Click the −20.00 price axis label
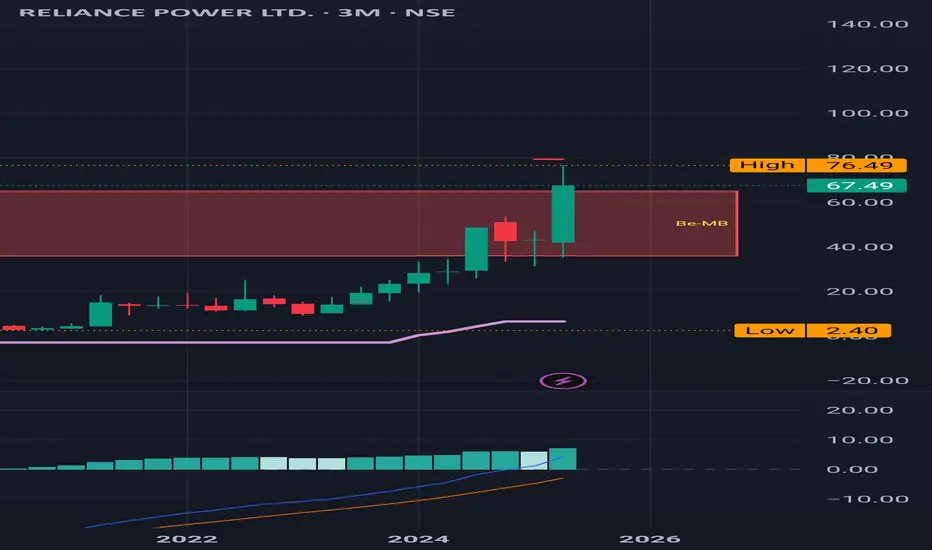 (x=868, y=381)
